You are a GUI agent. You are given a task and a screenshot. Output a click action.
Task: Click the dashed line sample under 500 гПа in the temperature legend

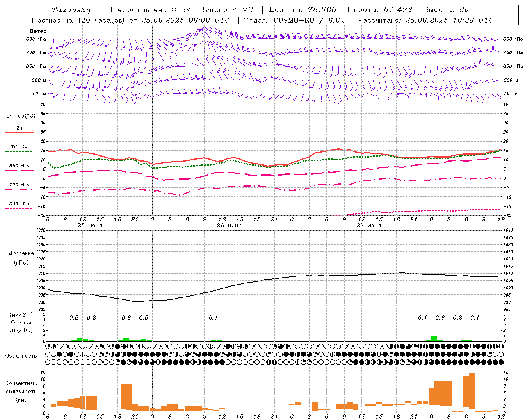(18, 208)
